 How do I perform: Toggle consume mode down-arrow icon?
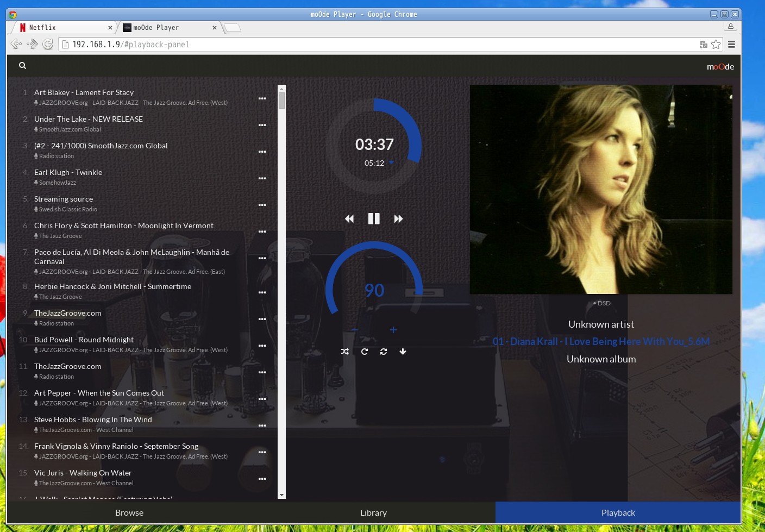[403, 352]
